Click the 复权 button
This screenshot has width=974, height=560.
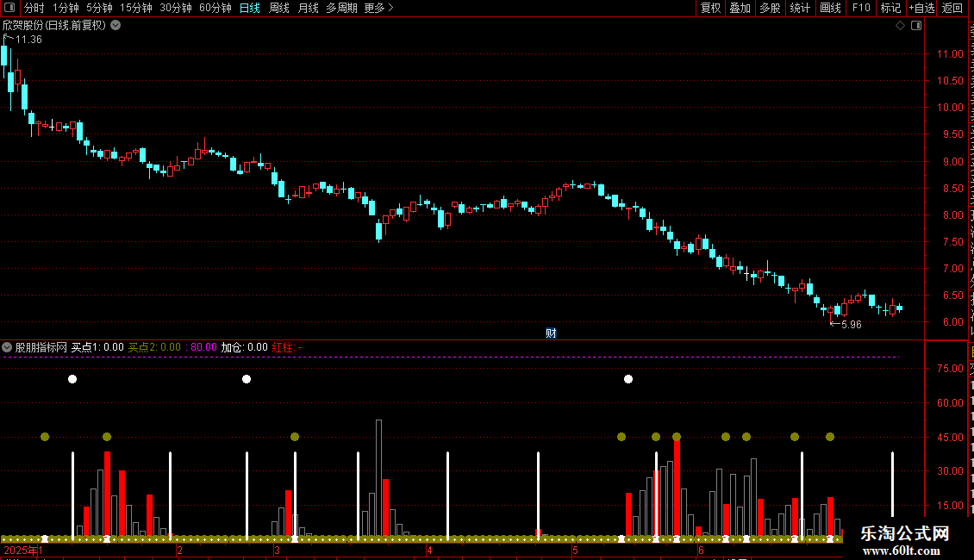pyautogui.click(x=710, y=8)
